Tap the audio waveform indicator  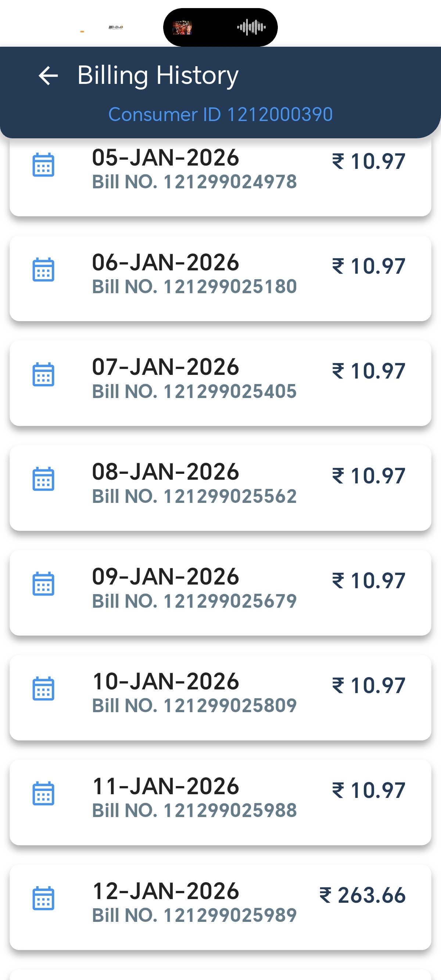coord(251,27)
